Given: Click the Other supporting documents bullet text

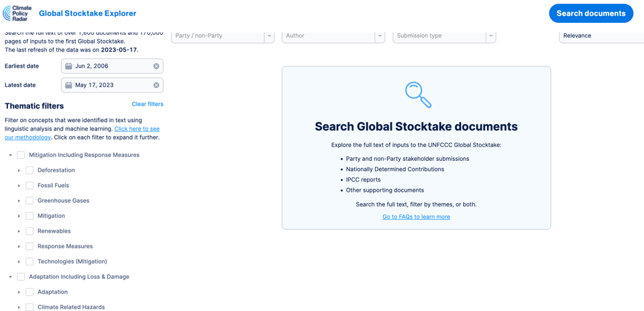Looking at the screenshot, I should [x=385, y=190].
